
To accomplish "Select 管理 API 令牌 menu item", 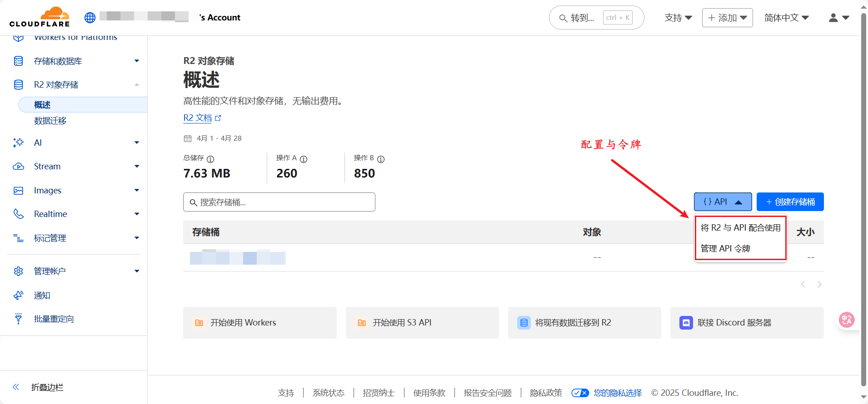I will pyautogui.click(x=741, y=248).
